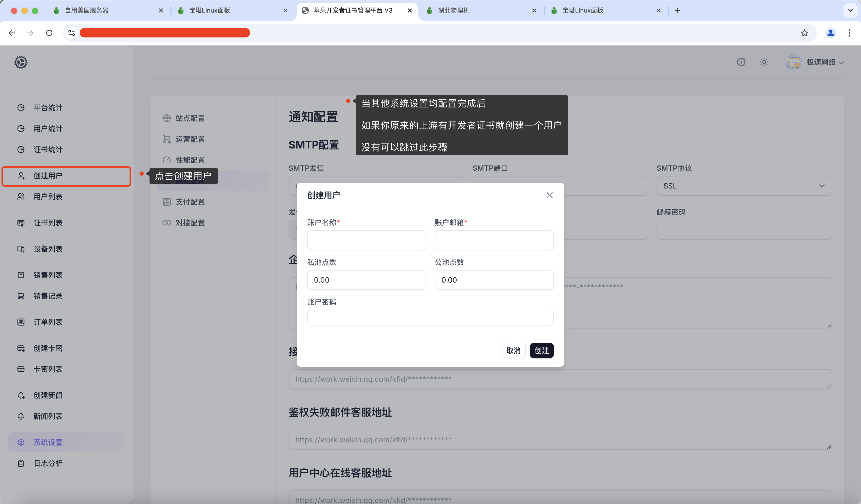
Task: Click the 取消 button in dialog
Action: 513,351
